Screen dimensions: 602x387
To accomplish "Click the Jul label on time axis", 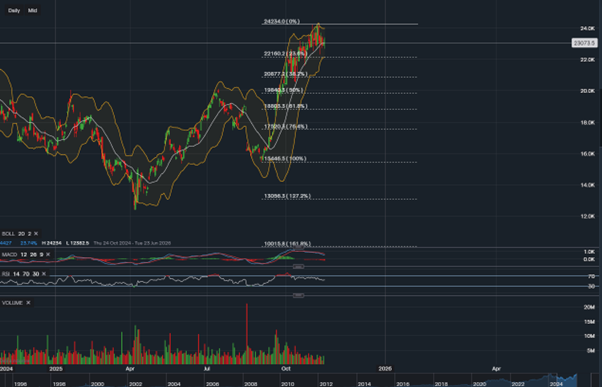I will point(207,369).
